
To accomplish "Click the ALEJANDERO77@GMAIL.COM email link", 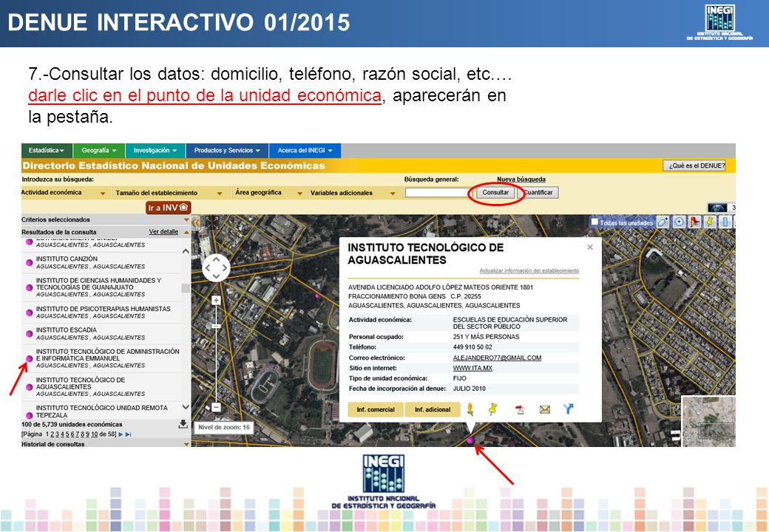I will pos(498,358).
